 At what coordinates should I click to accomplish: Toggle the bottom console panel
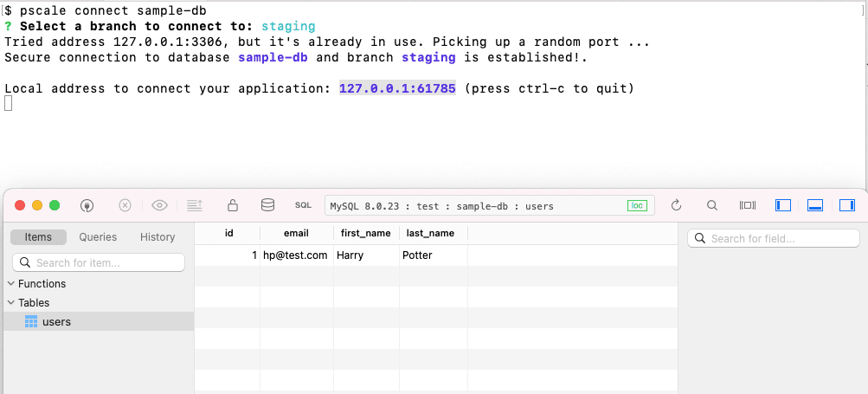[x=814, y=205]
